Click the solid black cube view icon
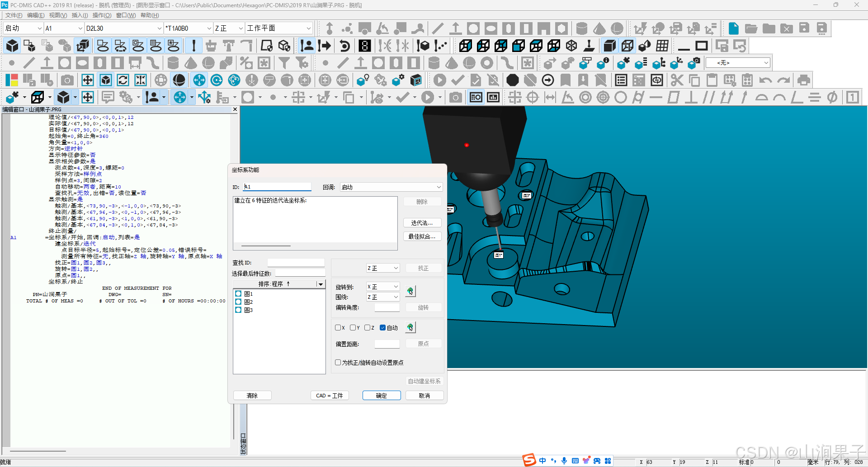The width and height of the screenshot is (868, 467). [609, 46]
